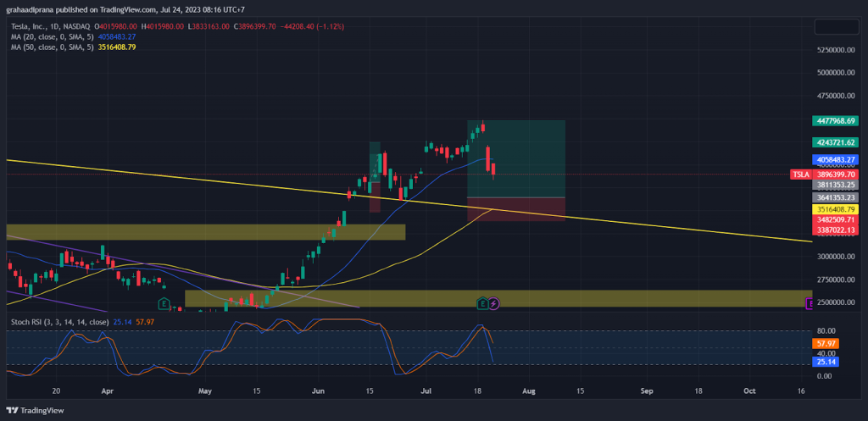The image size is (868, 421).
Task: Click the empty box at top right
Action: coord(836,27)
